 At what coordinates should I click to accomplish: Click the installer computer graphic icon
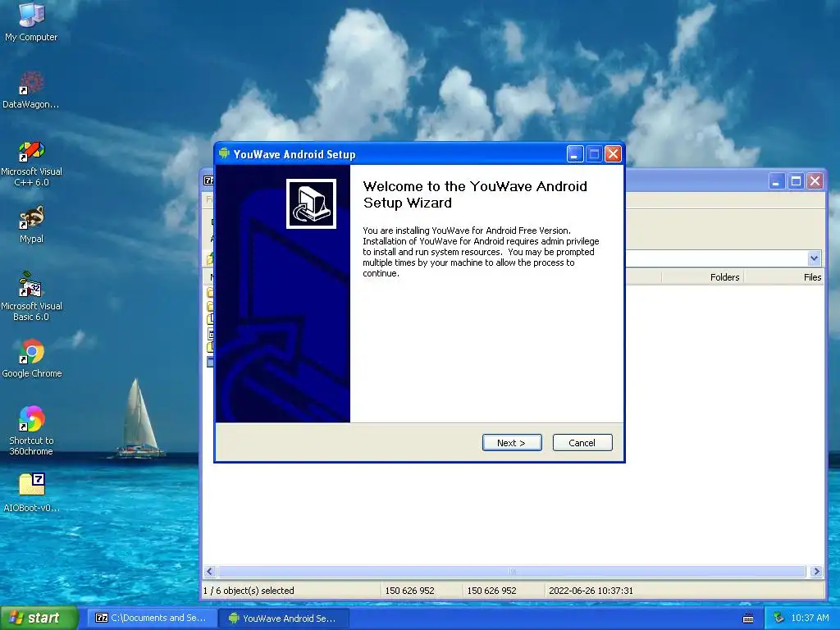tap(311, 203)
